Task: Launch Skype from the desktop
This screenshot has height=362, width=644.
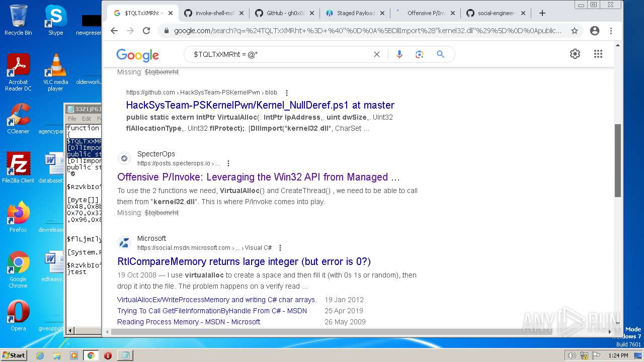Action: 55,20
